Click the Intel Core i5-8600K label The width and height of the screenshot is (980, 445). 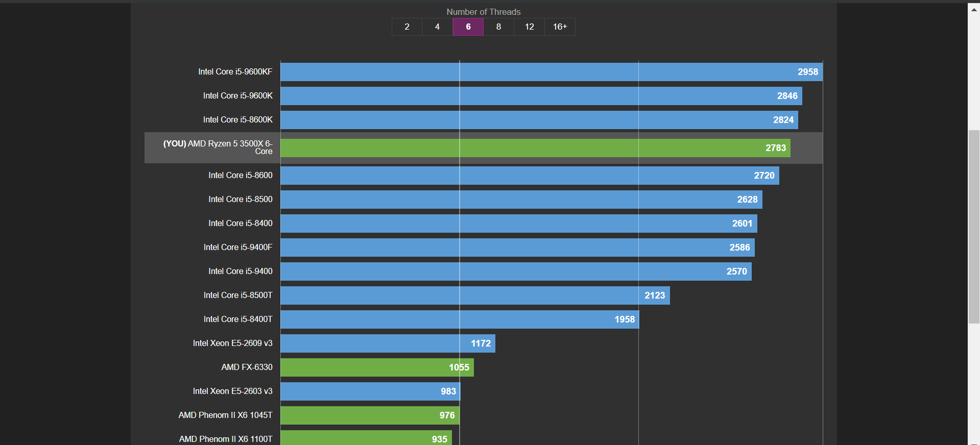point(238,120)
